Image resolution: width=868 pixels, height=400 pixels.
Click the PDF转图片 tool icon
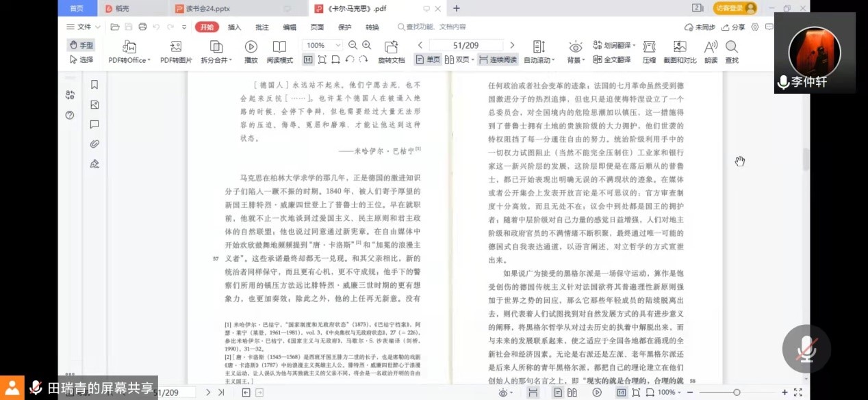(x=176, y=46)
